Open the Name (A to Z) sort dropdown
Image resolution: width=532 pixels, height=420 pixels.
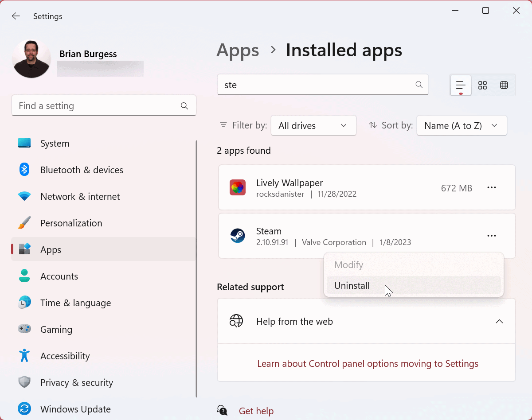462,125
